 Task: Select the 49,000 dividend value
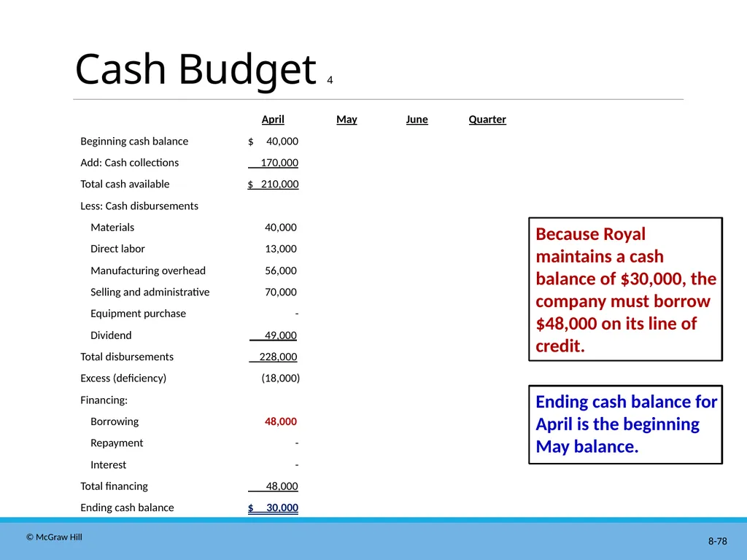pos(281,335)
